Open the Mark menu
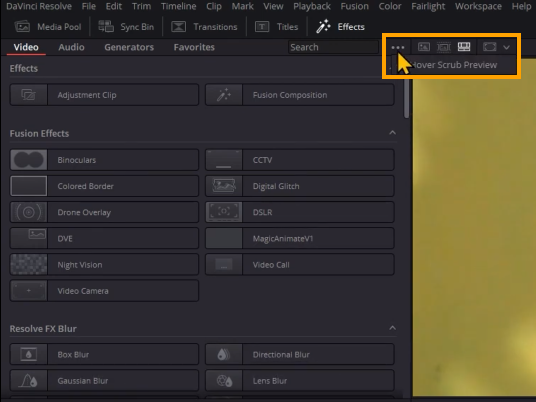Screen dimensions: 536x402 (x=242, y=6)
